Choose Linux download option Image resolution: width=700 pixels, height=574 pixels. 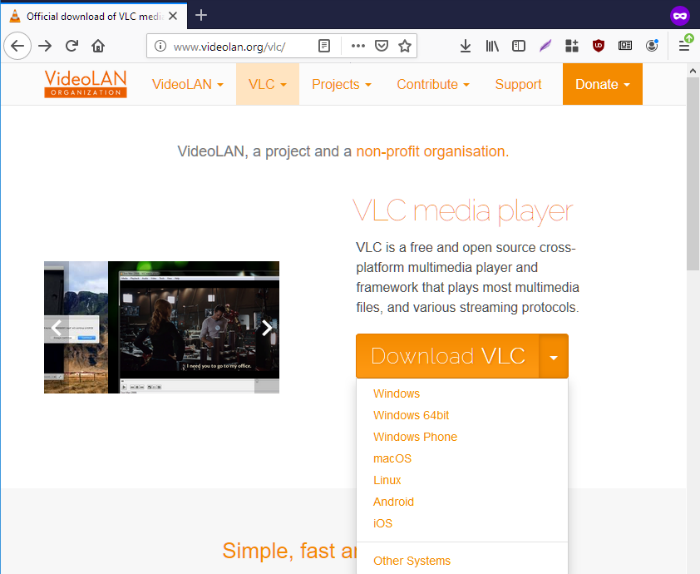(x=387, y=480)
